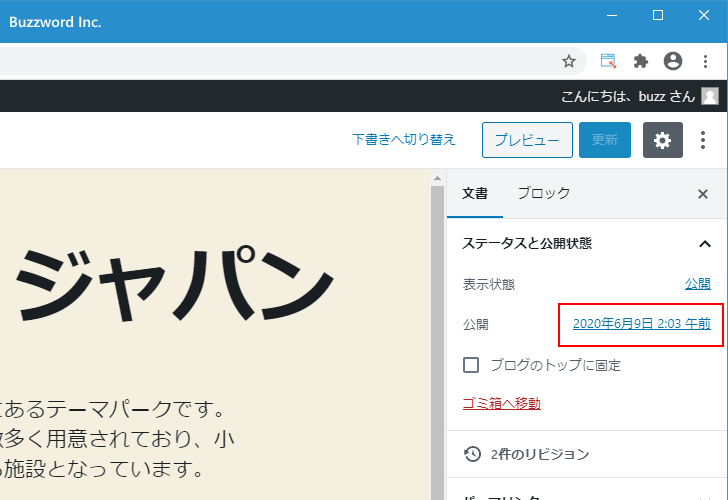728x500 pixels.
Task: Click the buzz user avatar thumbnail
Action: 710,96
